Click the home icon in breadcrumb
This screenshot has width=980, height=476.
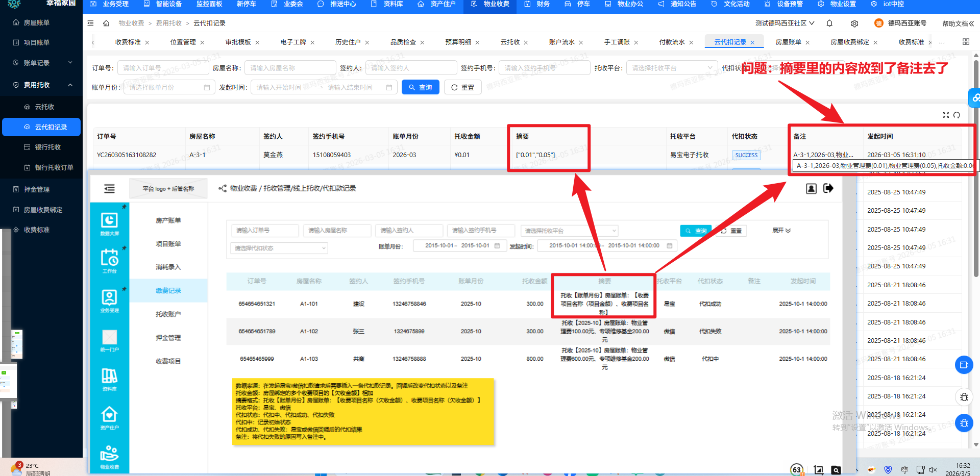pyautogui.click(x=106, y=23)
